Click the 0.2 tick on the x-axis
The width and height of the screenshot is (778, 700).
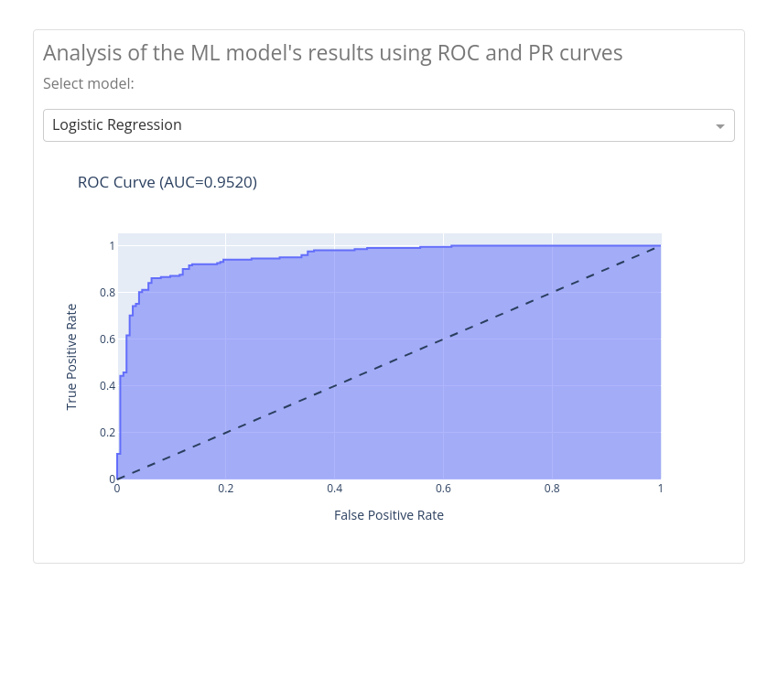click(x=226, y=489)
